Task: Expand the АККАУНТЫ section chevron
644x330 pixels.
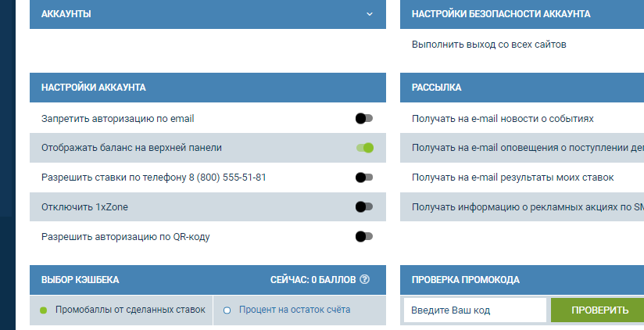Action: coord(370,14)
